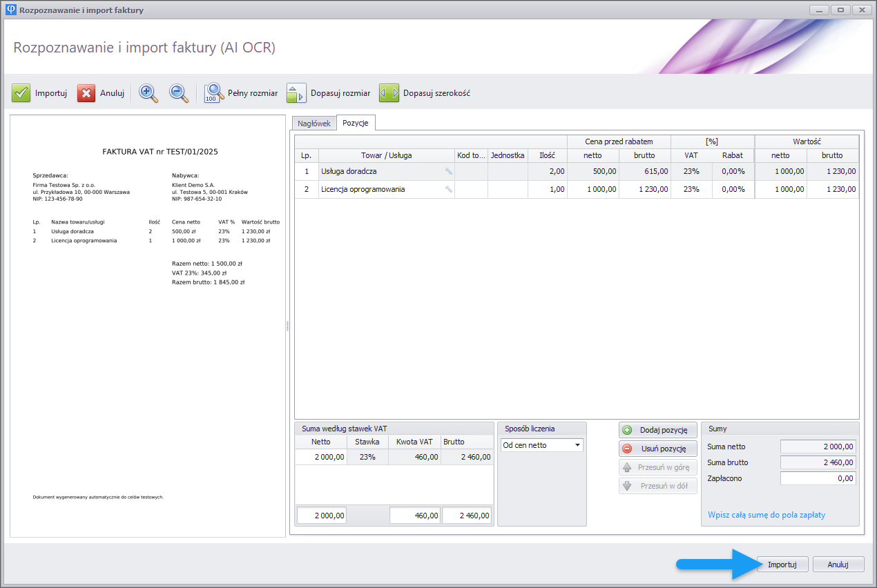The height and width of the screenshot is (588, 877).
Task: Click the green checkmark Importuj toolbar icon
Action: 21,93
